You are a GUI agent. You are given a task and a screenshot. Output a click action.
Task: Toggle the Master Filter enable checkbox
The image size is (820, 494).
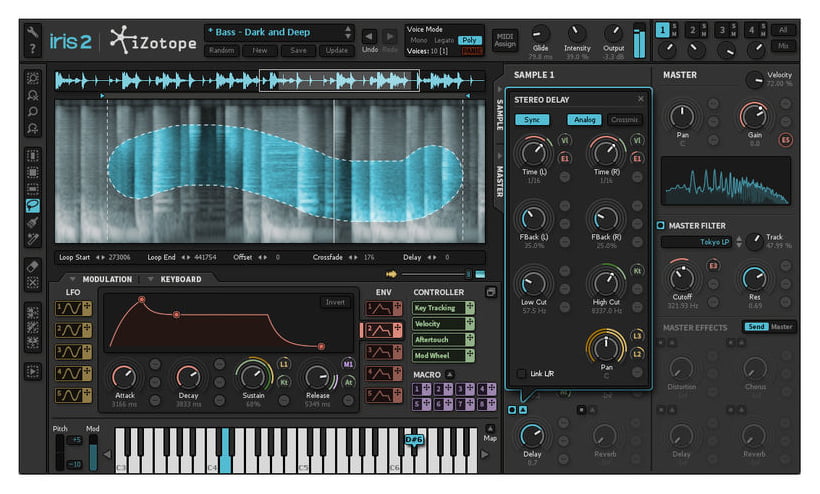(x=661, y=225)
